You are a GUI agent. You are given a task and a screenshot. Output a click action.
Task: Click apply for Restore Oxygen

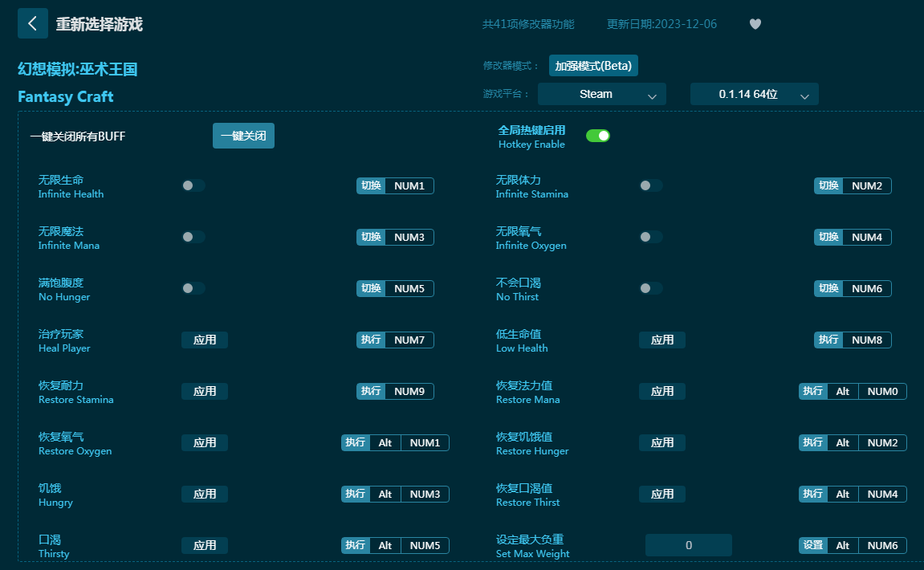click(x=205, y=442)
